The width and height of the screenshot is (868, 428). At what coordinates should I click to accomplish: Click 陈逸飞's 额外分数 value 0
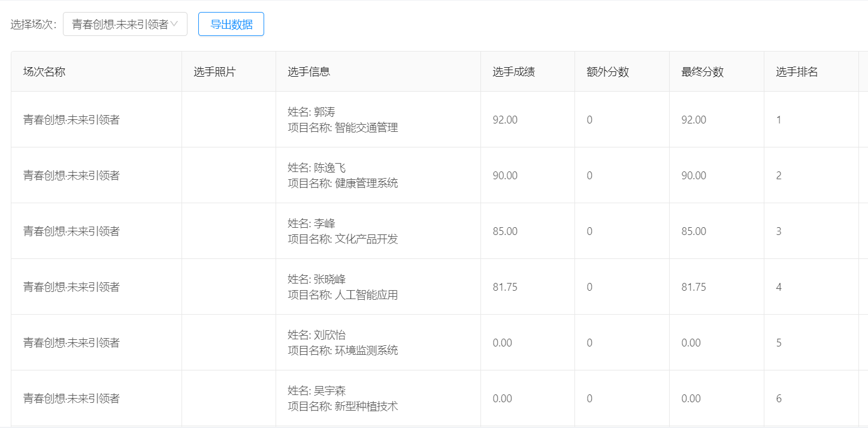pyautogui.click(x=589, y=176)
